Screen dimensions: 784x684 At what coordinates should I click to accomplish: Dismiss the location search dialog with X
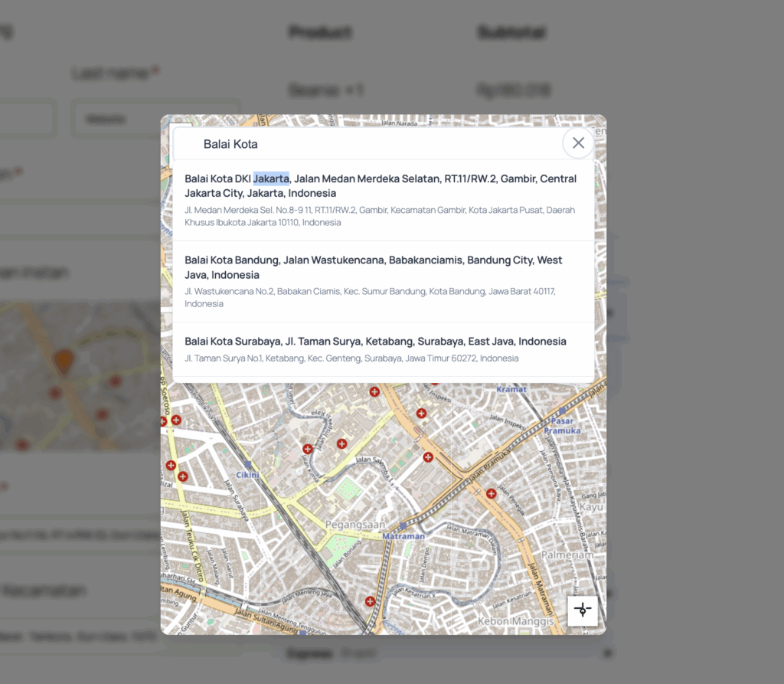[x=578, y=143]
